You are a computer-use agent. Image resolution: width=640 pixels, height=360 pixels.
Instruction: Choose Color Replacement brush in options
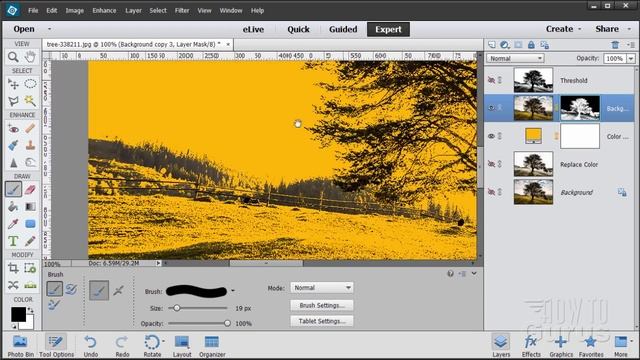54,304
